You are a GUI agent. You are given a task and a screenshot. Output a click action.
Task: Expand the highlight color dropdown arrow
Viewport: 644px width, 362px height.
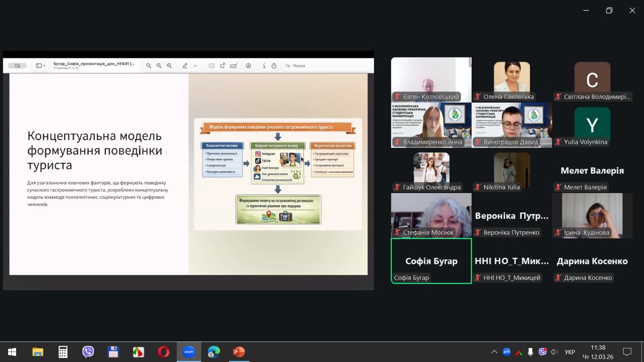click(x=195, y=66)
